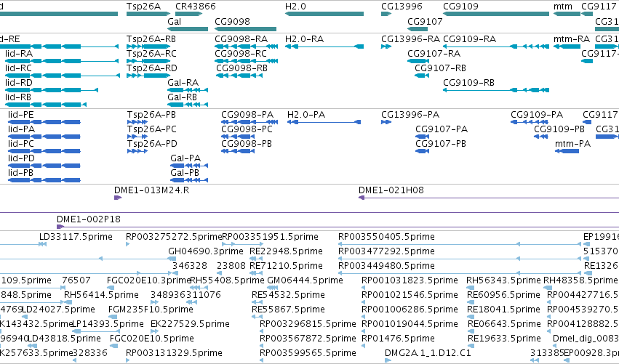Select the H2.0 gene feature
The width and height of the screenshot is (619, 364).
(324, 14)
